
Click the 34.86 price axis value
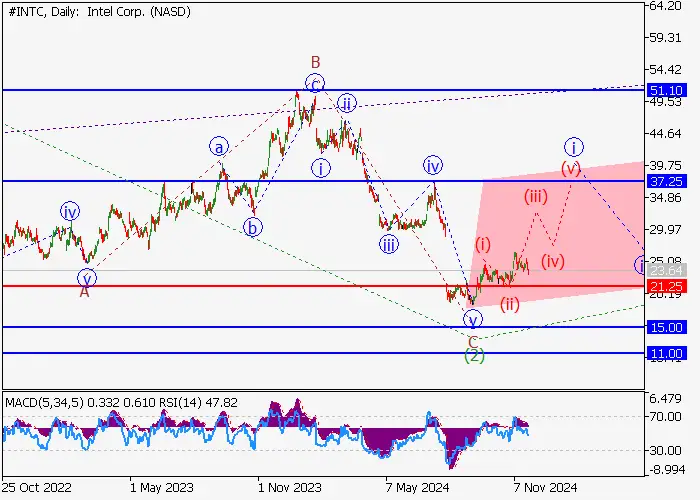click(666, 198)
